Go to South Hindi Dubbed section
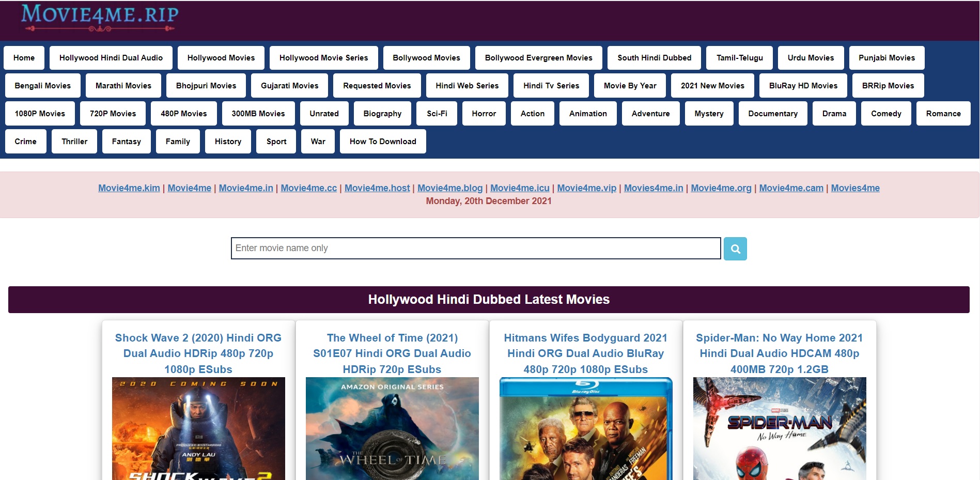Viewport: 980px width, 480px height. click(654, 58)
